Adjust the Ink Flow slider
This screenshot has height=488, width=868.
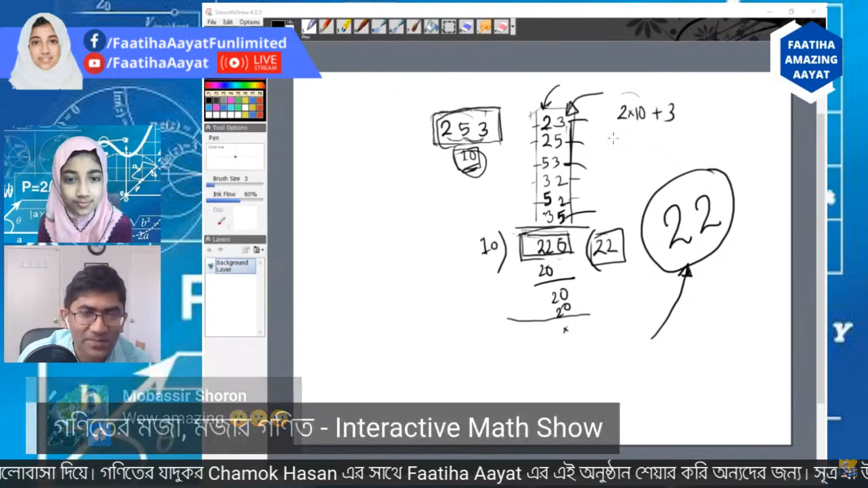(235, 201)
